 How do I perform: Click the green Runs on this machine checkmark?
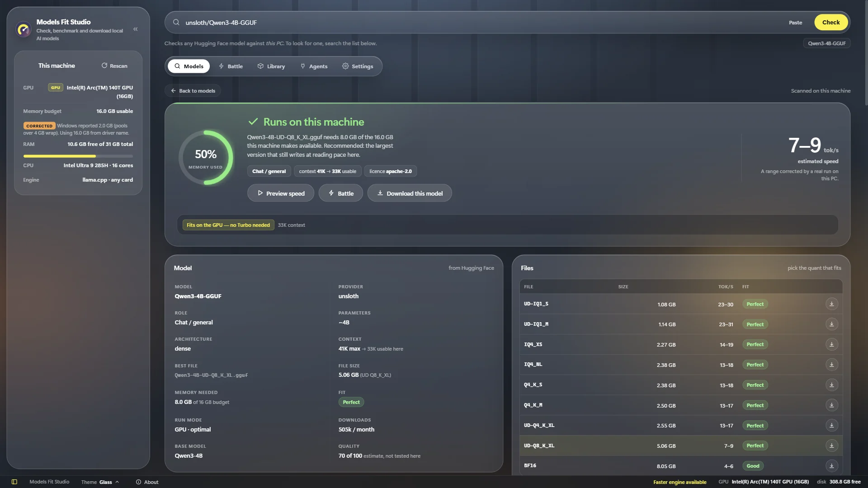pyautogui.click(x=253, y=122)
